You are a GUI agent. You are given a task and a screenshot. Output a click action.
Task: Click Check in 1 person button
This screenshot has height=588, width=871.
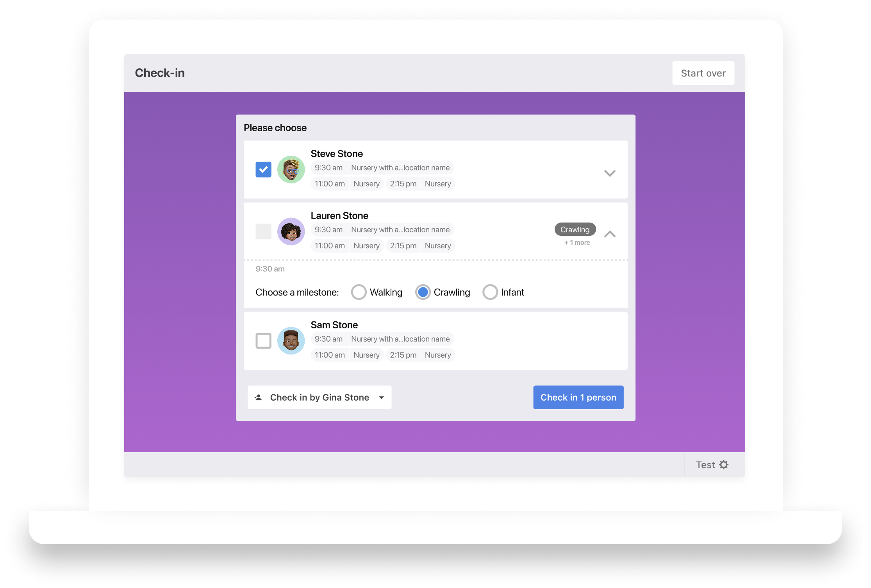coord(578,397)
